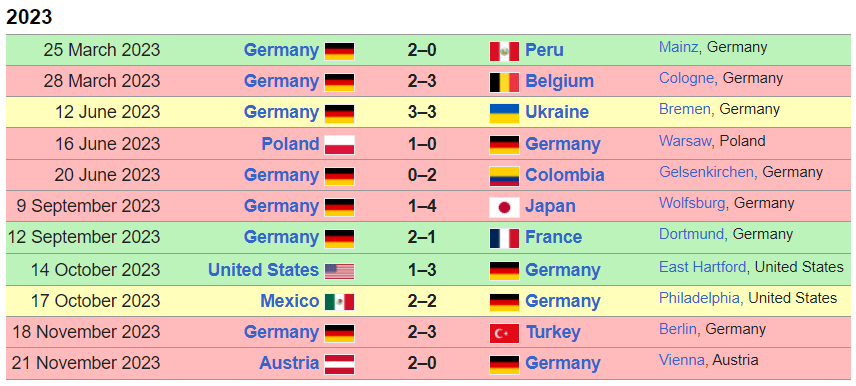Click the France flag icon
Screen dimensions: 856x386
point(504,238)
